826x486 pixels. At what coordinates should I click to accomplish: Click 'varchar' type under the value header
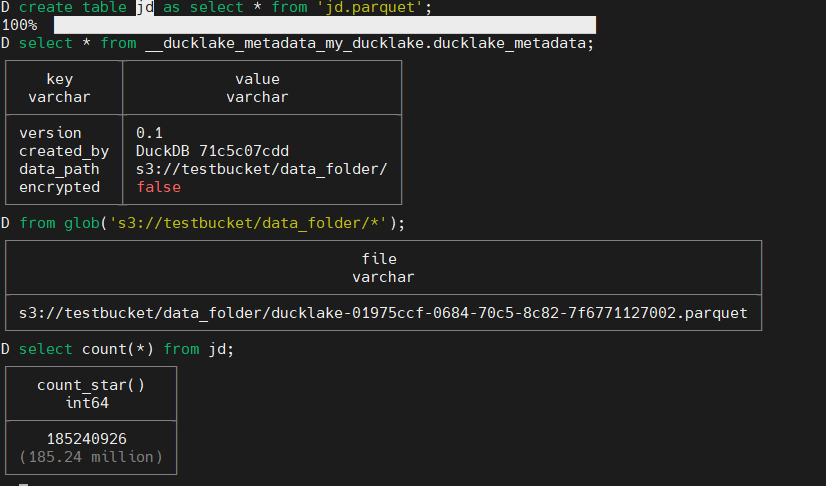point(257,97)
